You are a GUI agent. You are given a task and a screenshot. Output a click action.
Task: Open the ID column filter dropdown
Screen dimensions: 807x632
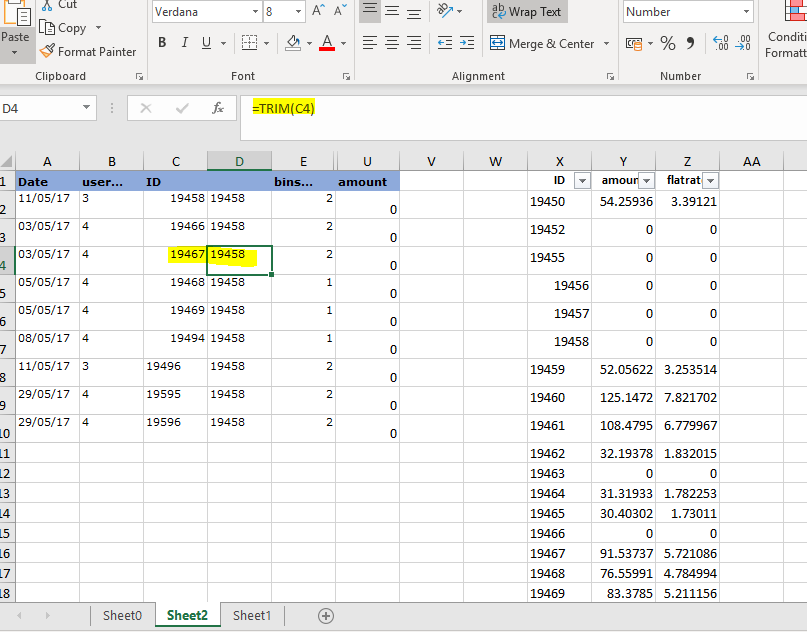click(582, 181)
